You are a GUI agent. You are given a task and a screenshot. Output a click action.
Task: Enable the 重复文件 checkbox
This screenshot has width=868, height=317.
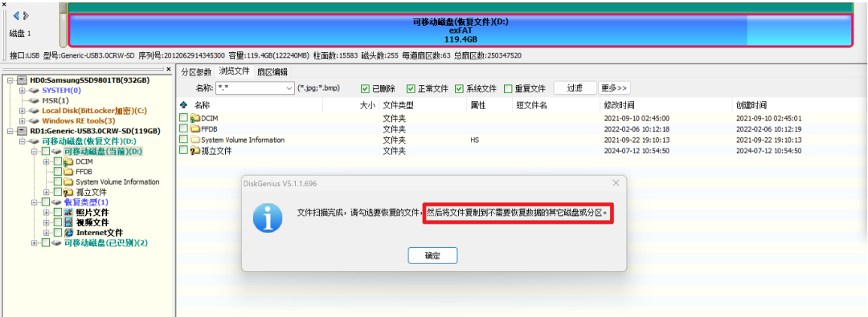click(508, 88)
